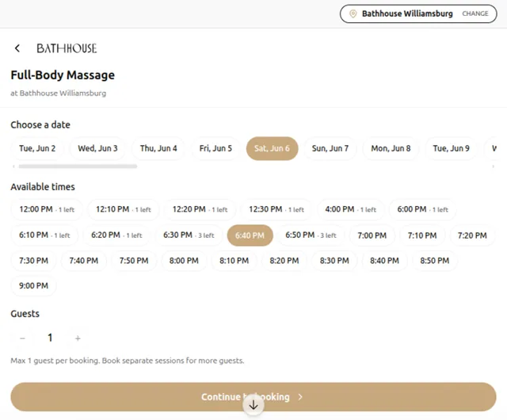This screenshot has width=507, height=420.
Task: Click 'Max 1 guest per booking' note
Action: pyautogui.click(x=128, y=361)
